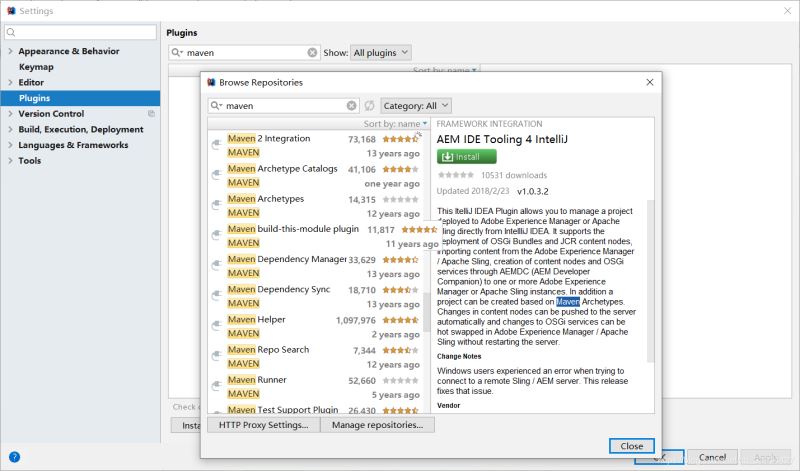Clear the Settings Plugins search text
800x471 pixels.
(312, 53)
